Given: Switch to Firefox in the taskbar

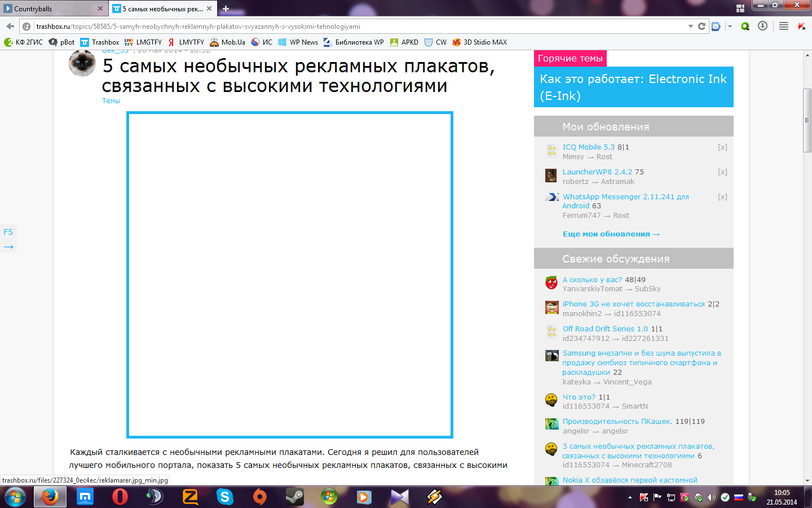Looking at the screenshot, I should pyautogui.click(x=50, y=497).
